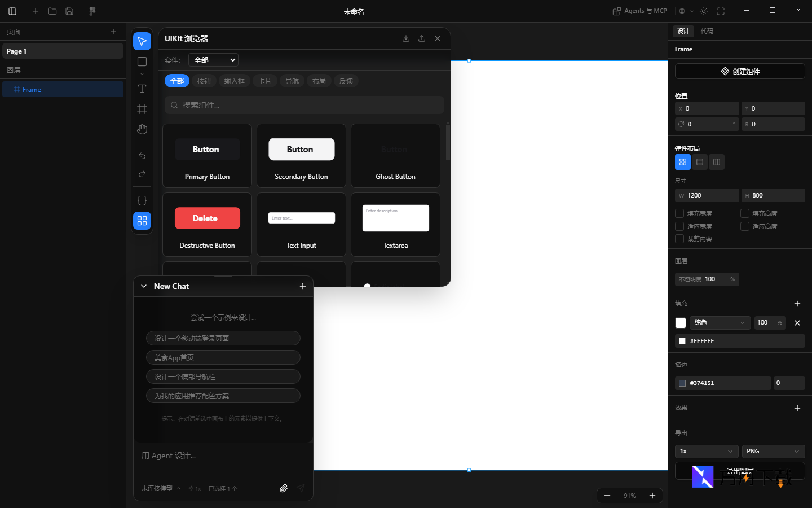Screen dimensions: 812x508
Task: Collapse the New Chat panel chevron
Action: pos(144,286)
